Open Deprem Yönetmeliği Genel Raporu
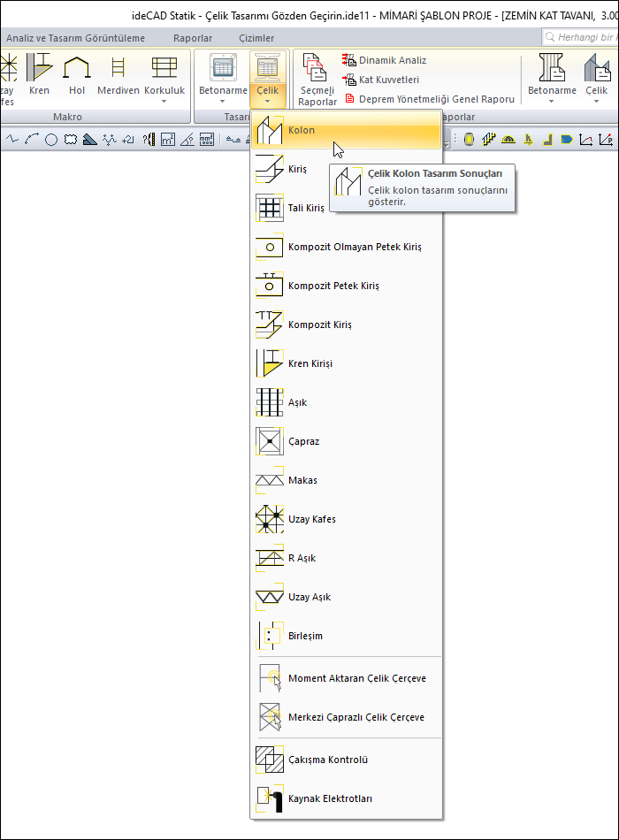Viewport: 619px width, 840px height. click(429, 99)
